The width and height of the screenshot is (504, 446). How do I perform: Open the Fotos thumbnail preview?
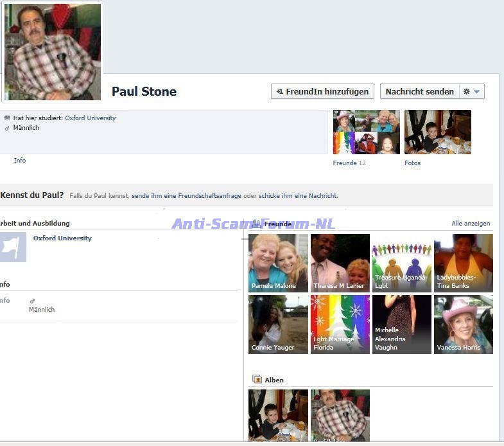(x=437, y=132)
